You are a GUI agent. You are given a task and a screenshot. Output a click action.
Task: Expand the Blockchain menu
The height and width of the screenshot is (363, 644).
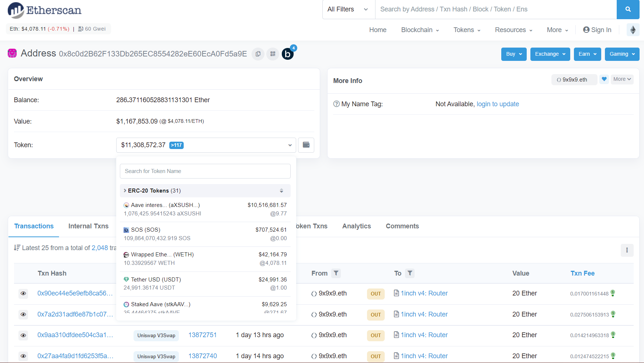point(420,30)
